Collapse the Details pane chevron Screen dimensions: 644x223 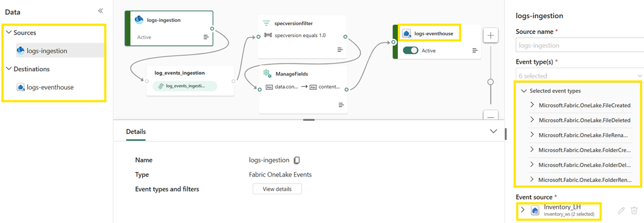coord(494,131)
